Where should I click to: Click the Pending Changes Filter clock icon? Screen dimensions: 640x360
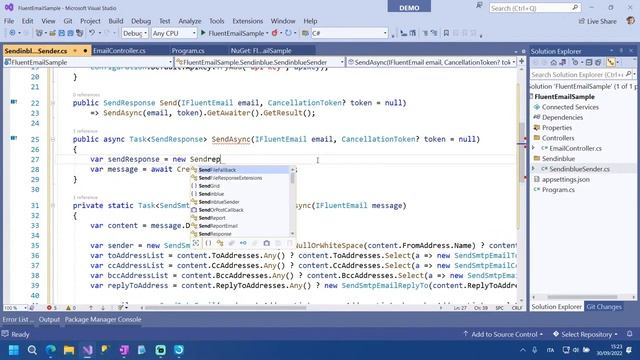[575, 62]
